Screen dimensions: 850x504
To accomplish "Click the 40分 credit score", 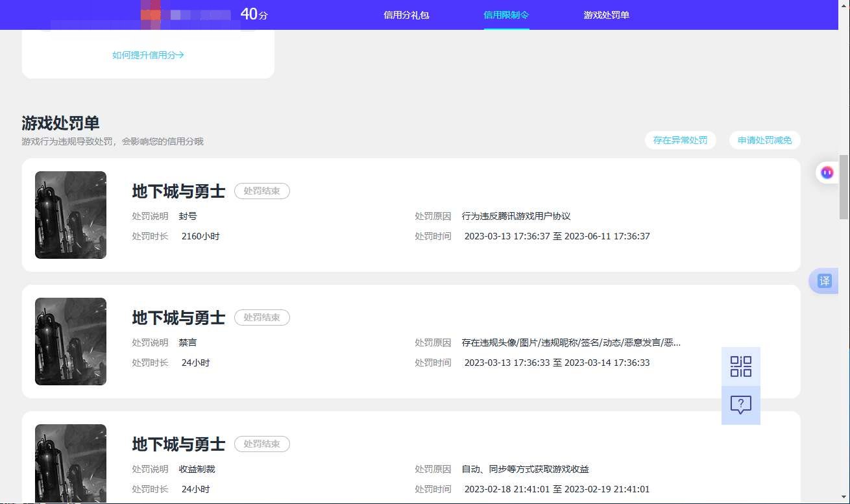I will (254, 14).
